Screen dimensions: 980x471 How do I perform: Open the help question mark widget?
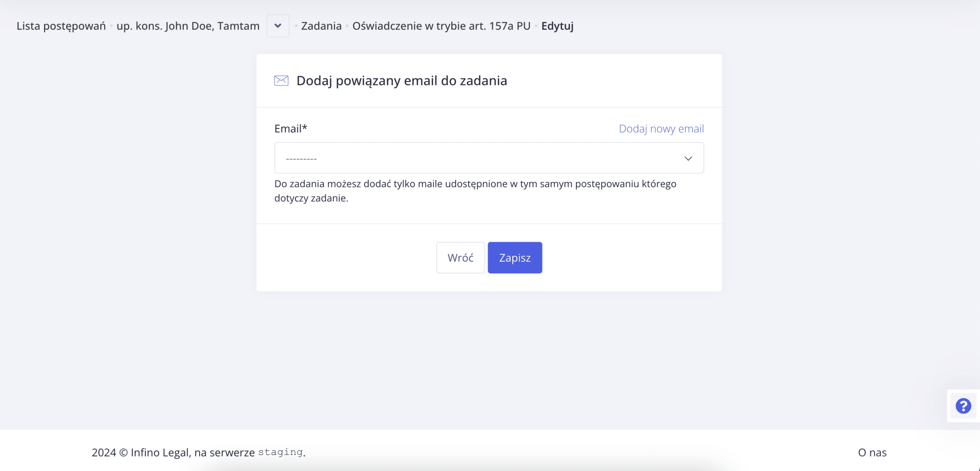tap(963, 406)
